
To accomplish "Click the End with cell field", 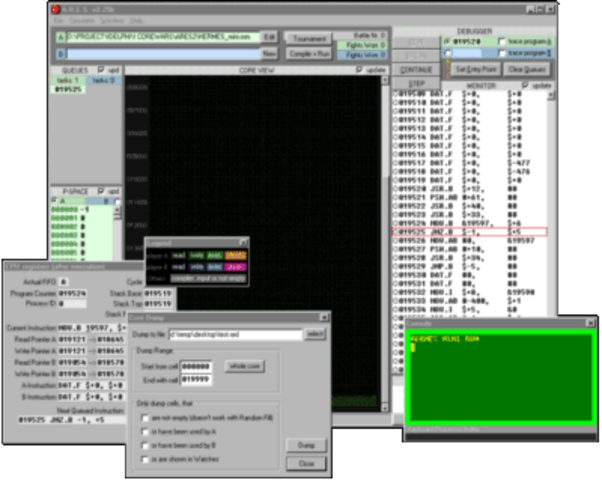I will click(x=196, y=380).
